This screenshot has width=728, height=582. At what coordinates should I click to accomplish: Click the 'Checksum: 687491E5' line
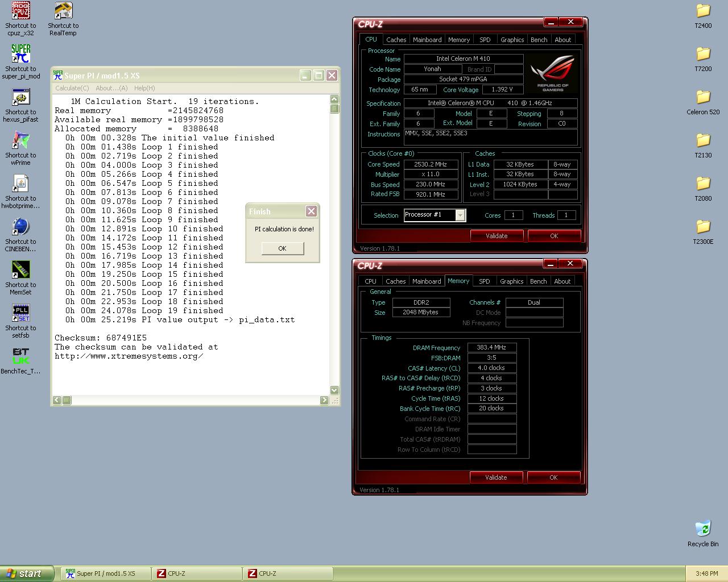pyautogui.click(x=101, y=338)
